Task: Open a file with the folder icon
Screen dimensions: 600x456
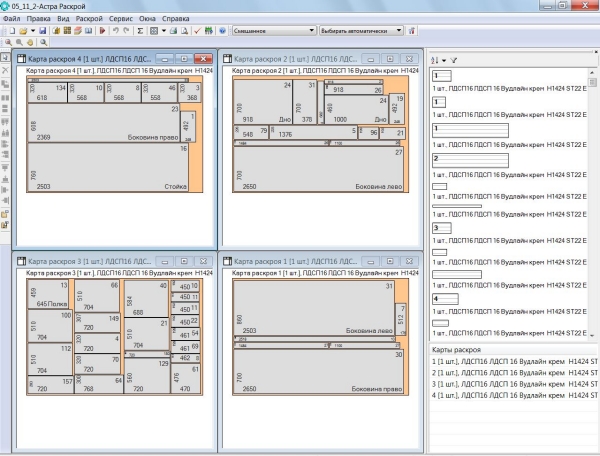Action: (23, 31)
